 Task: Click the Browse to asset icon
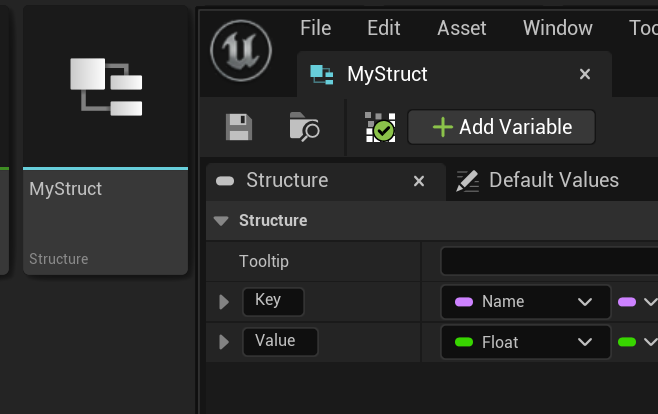(x=304, y=127)
